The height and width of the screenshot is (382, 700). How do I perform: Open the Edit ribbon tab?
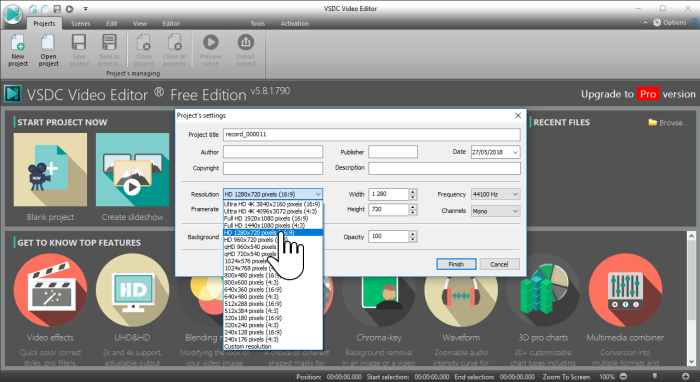(x=112, y=23)
